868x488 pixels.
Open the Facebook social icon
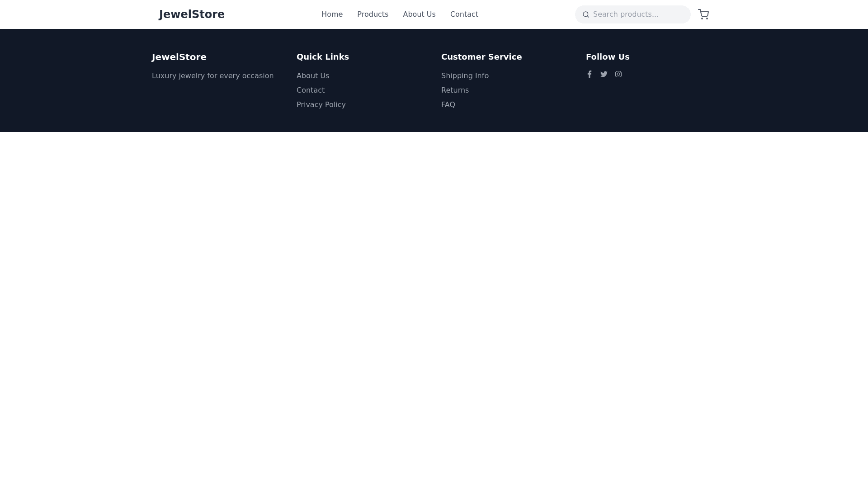(x=590, y=74)
